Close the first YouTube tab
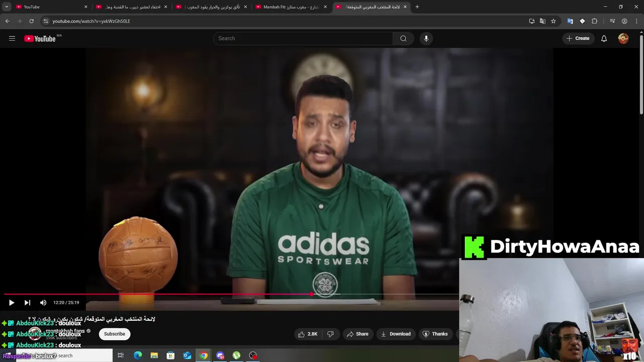 click(86, 7)
